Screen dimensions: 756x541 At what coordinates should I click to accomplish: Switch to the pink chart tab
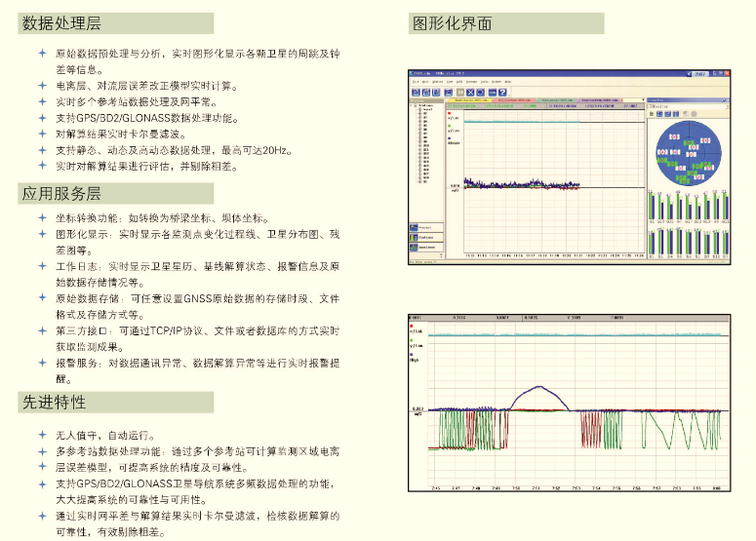(x=513, y=99)
